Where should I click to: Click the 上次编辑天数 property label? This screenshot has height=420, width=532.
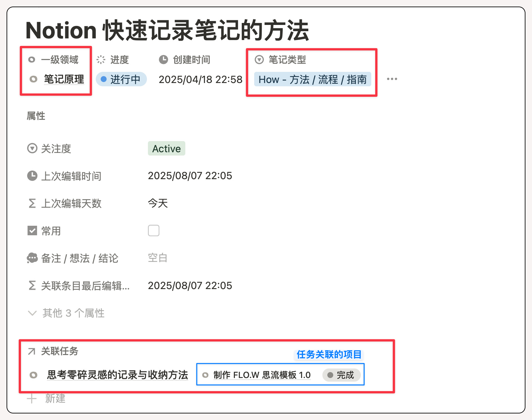click(x=71, y=203)
